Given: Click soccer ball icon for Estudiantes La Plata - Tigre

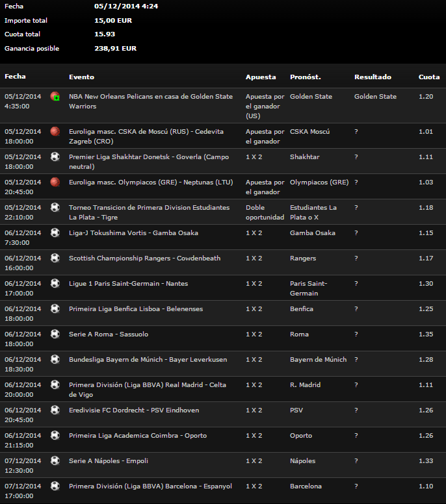Looking at the screenshot, I should pos(55,207).
